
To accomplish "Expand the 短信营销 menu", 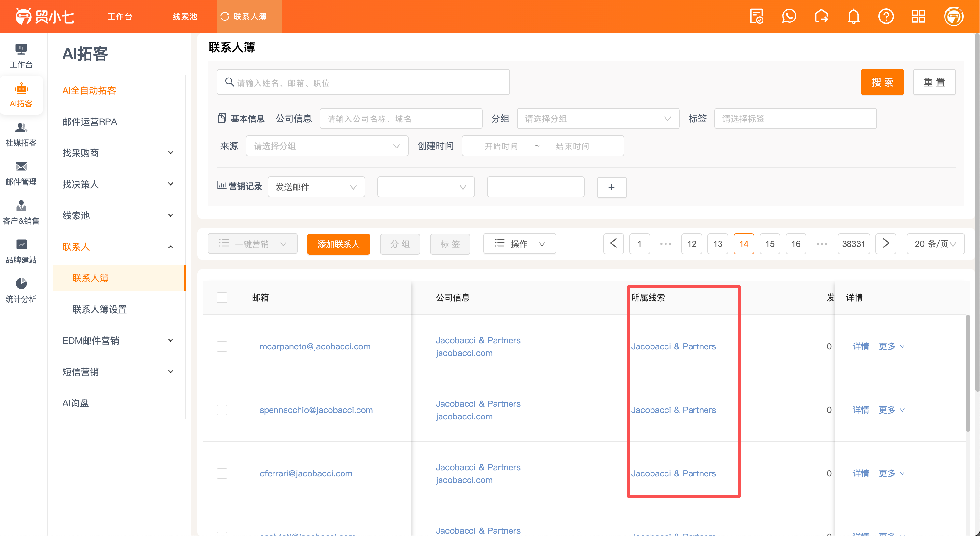I will [x=118, y=372].
